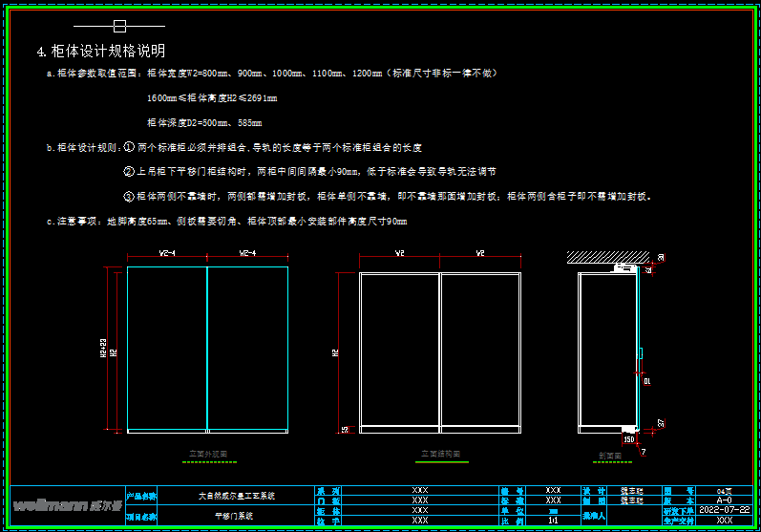Click the circled number 3 rule marker
This screenshot has height=532, width=761.
pos(129,196)
